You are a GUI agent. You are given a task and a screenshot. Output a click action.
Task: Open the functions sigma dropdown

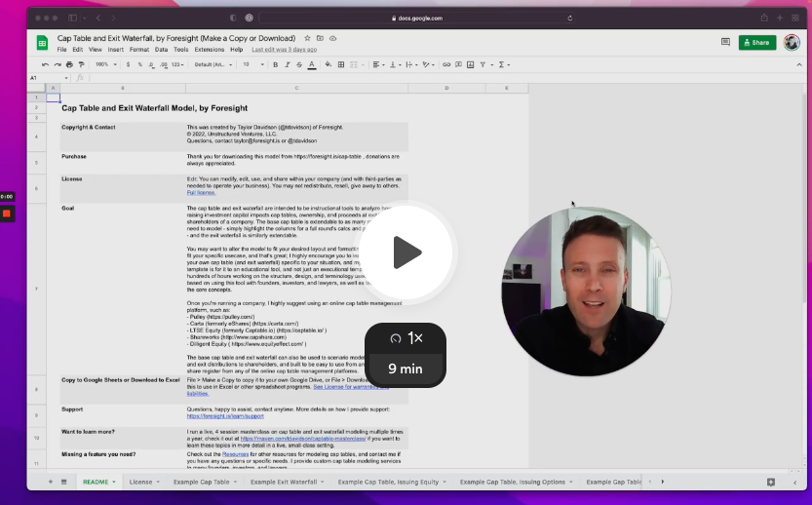click(504, 64)
